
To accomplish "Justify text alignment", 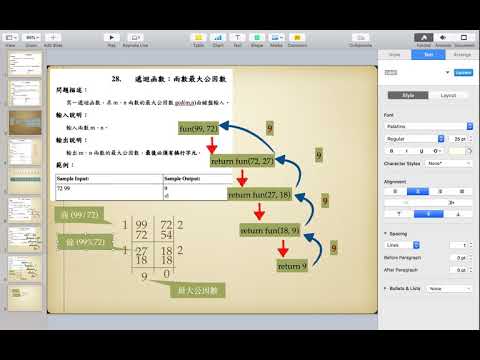I will click(x=462, y=191).
